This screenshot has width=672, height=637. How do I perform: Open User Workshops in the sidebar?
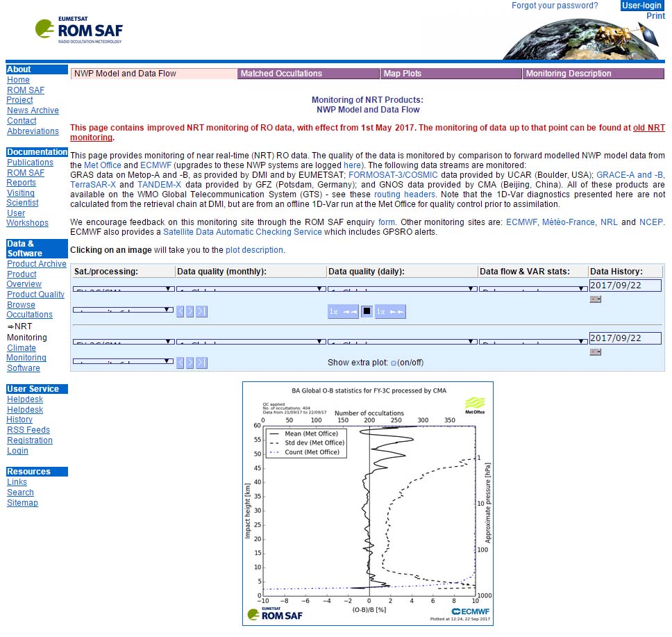point(27,218)
